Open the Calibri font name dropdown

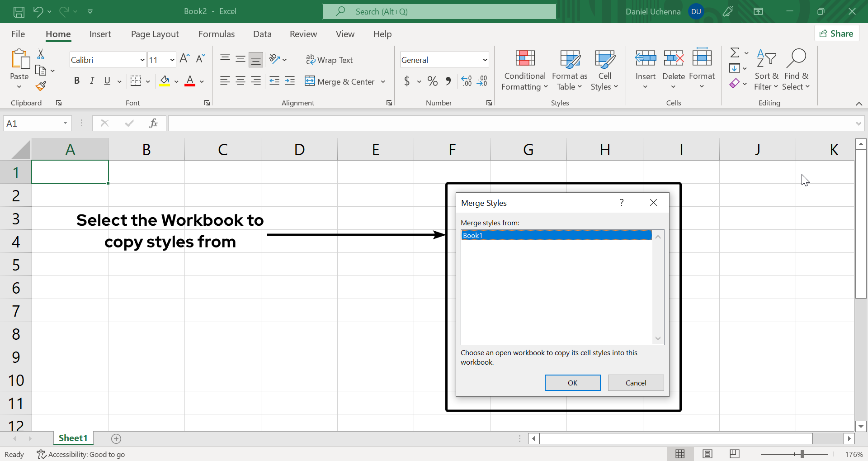[x=142, y=60]
